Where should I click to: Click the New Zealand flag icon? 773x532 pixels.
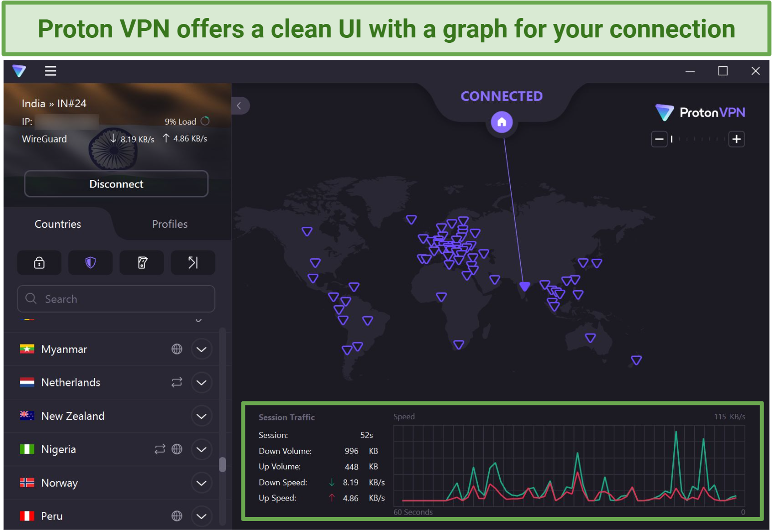[27, 416]
